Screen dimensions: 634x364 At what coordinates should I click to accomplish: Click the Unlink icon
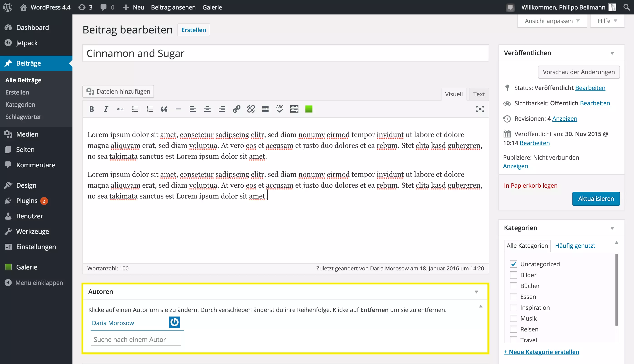pos(251,109)
